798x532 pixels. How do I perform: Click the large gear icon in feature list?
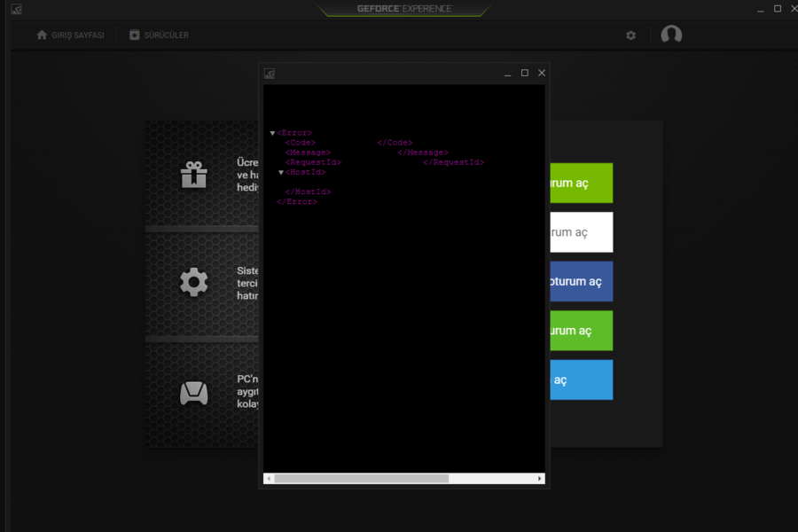pyautogui.click(x=194, y=282)
